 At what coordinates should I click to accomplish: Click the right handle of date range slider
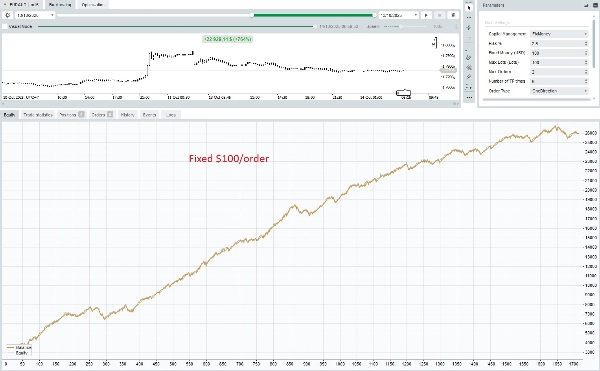(x=374, y=15)
